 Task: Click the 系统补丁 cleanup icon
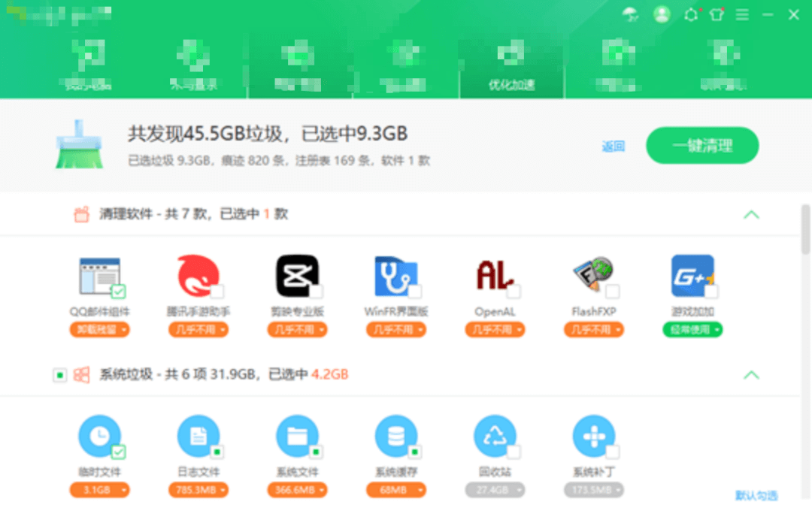click(x=593, y=437)
